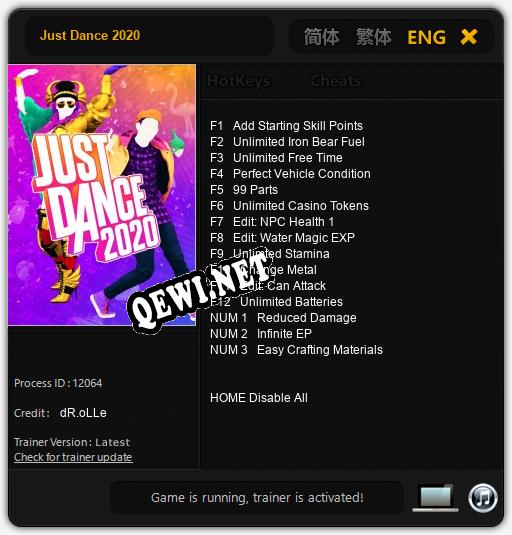Switch language to ENG
The width and height of the screenshot is (512, 535).
point(426,37)
